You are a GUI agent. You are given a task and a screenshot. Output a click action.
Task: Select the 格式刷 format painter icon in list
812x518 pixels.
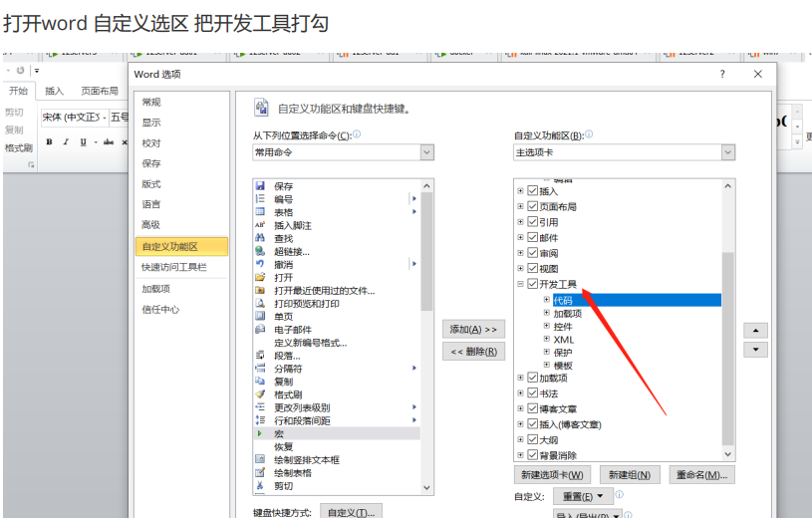point(260,394)
